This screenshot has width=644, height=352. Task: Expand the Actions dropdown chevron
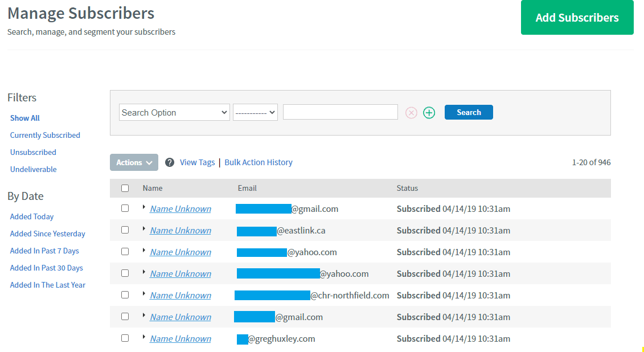(x=150, y=162)
